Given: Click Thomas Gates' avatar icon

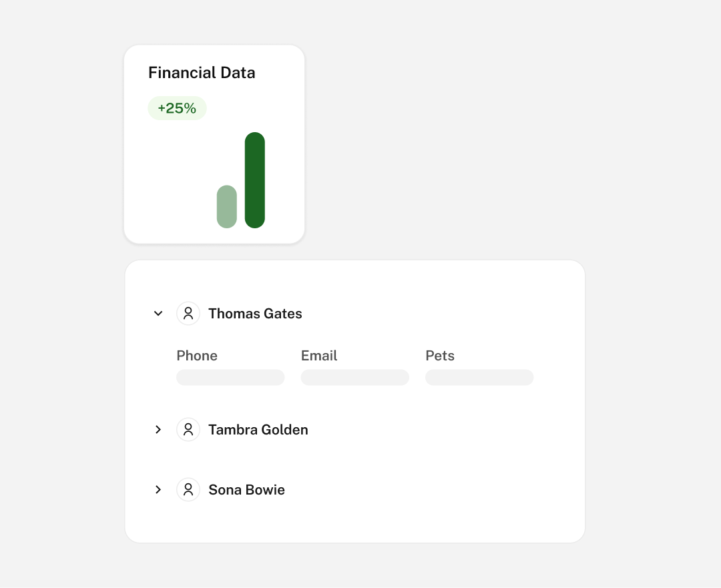Looking at the screenshot, I should tap(188, 313).
